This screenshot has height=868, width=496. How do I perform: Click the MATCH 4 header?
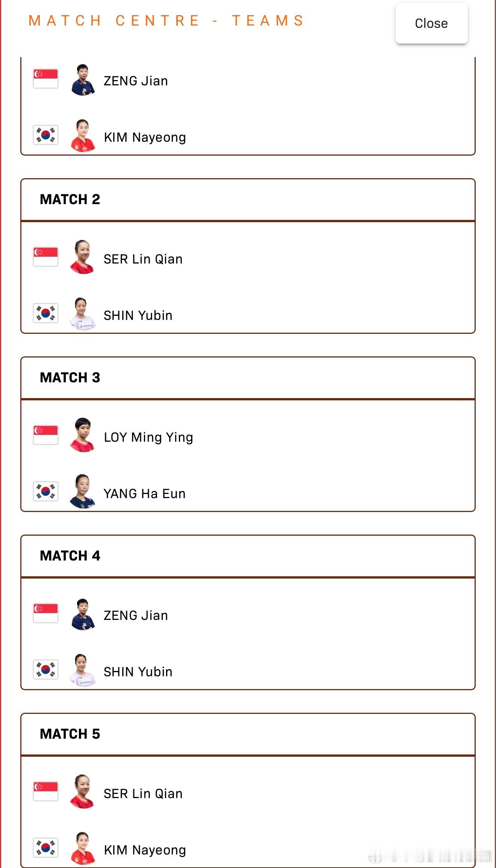coord(248,556)
